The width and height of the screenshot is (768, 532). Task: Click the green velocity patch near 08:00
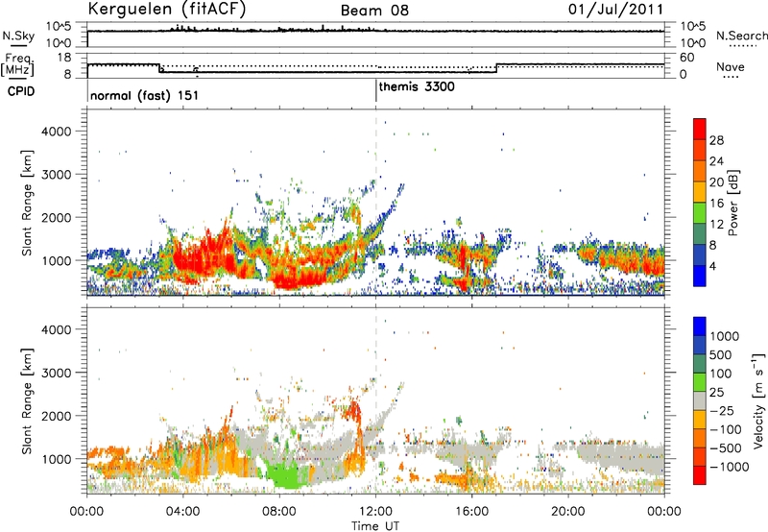285,475
